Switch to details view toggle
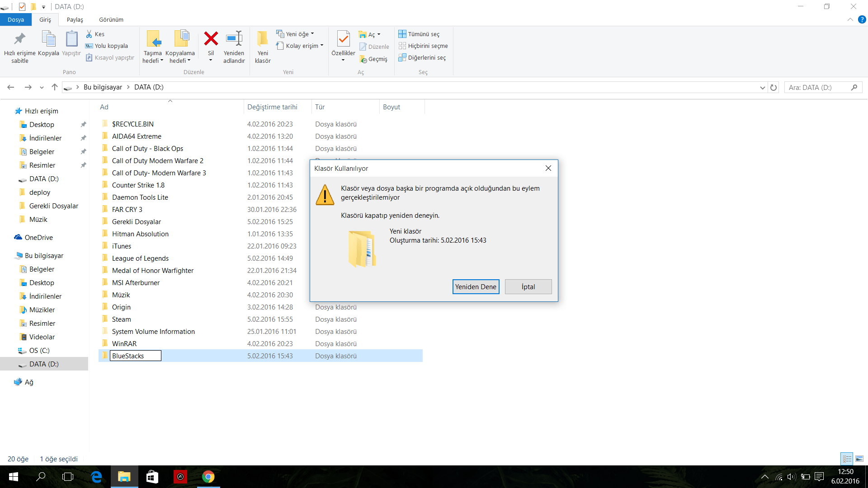Image resolution: width=868 pixels, height=488 pixels. click(x=847, y=459)
